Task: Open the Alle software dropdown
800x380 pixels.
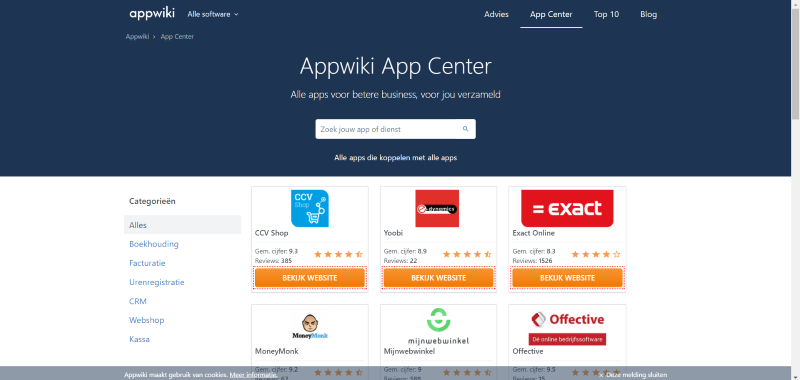Action: click(213, 14)
